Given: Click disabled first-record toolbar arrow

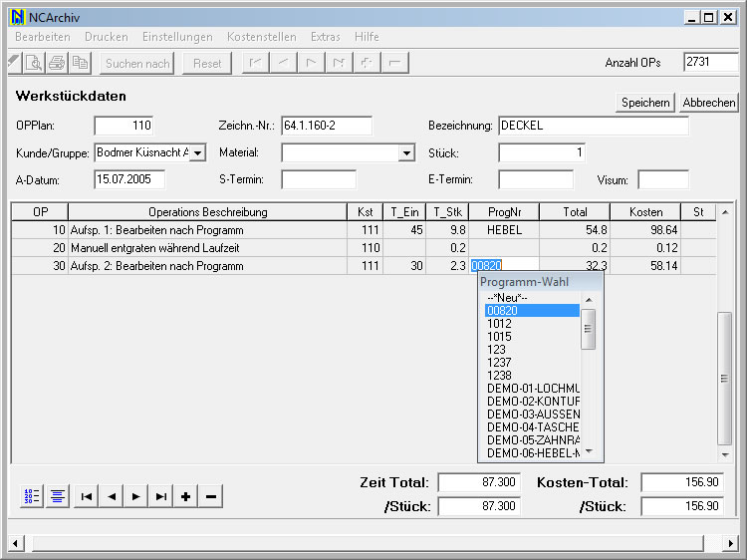Looking at the screenshot, I should (x=256, y=63).
